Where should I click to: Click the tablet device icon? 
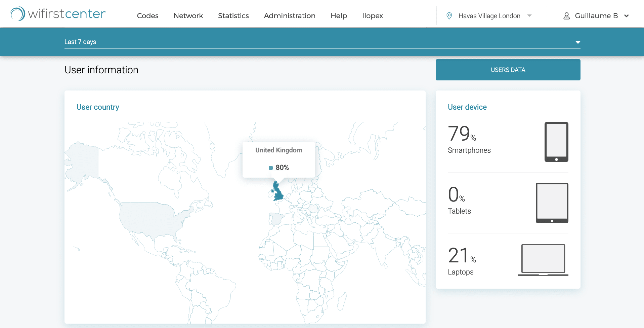pos(552,203)
